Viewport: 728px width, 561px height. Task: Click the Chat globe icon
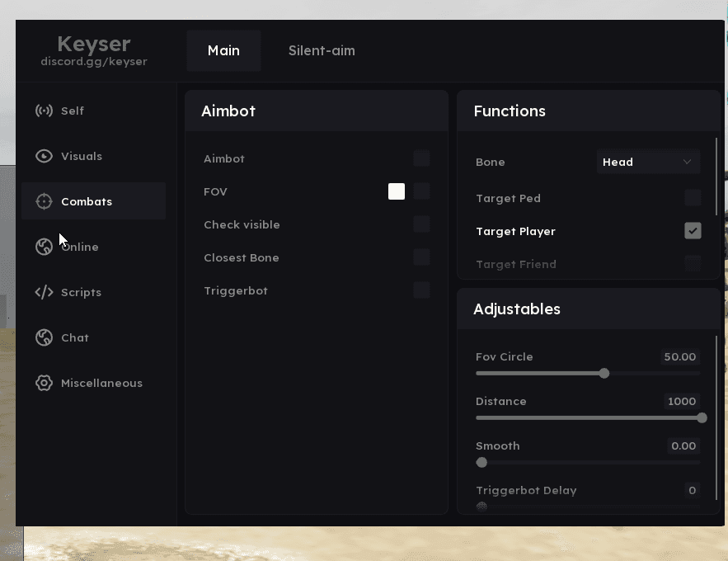[44, 337]
